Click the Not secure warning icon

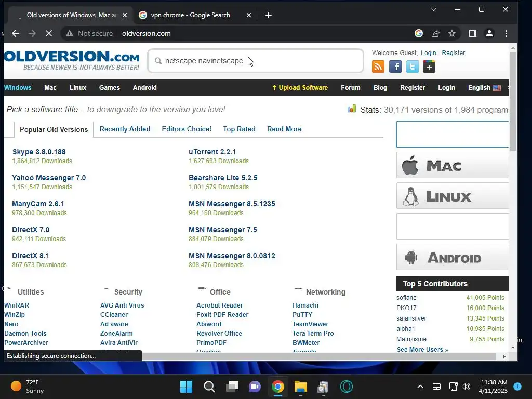[70, 33]
